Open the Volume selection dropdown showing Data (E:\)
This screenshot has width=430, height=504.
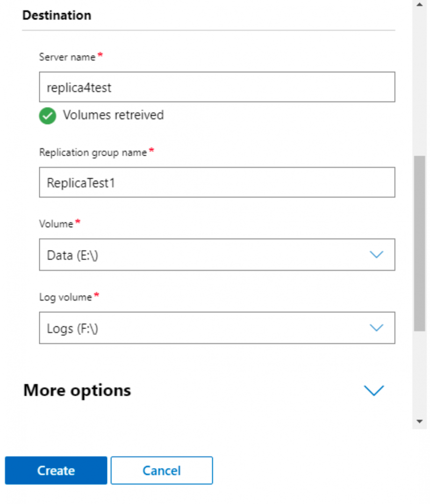tap(216, 255)
